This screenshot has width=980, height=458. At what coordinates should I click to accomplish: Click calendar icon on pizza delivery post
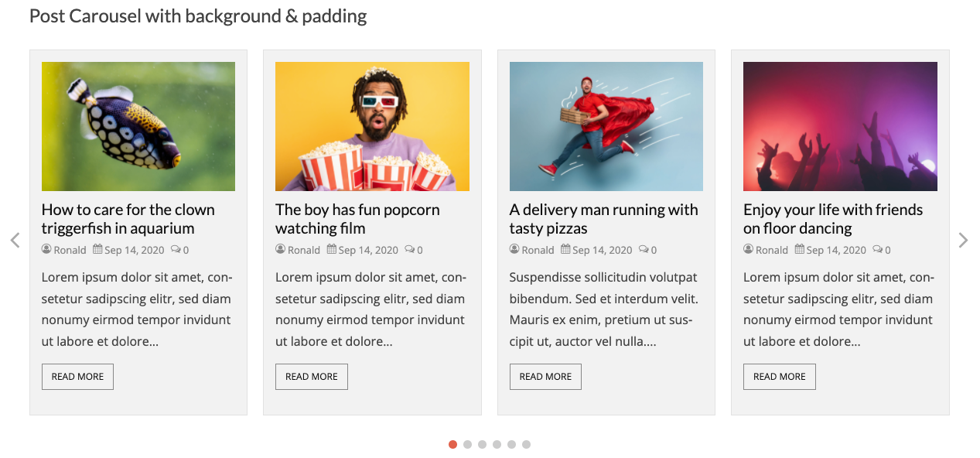566,249
